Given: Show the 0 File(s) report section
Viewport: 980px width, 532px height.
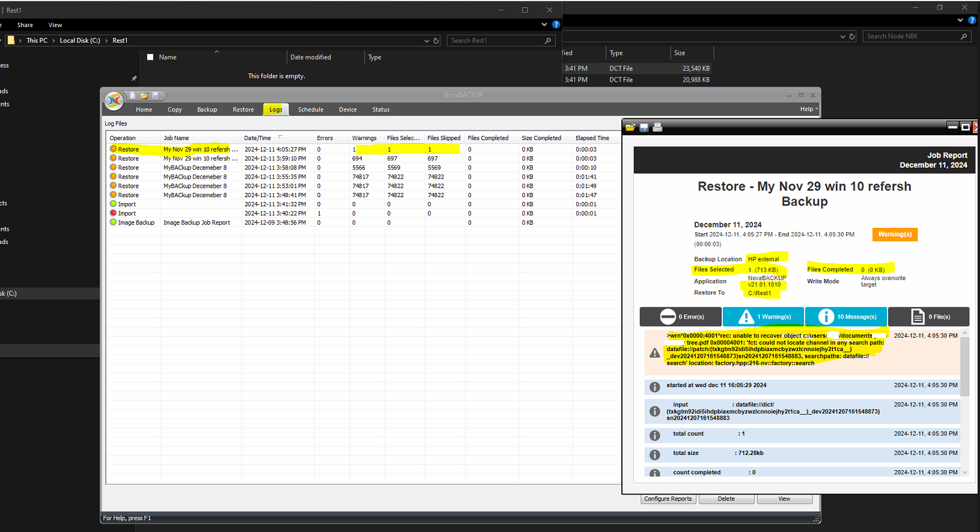Looking at the screenshot, I should [928, 317].
